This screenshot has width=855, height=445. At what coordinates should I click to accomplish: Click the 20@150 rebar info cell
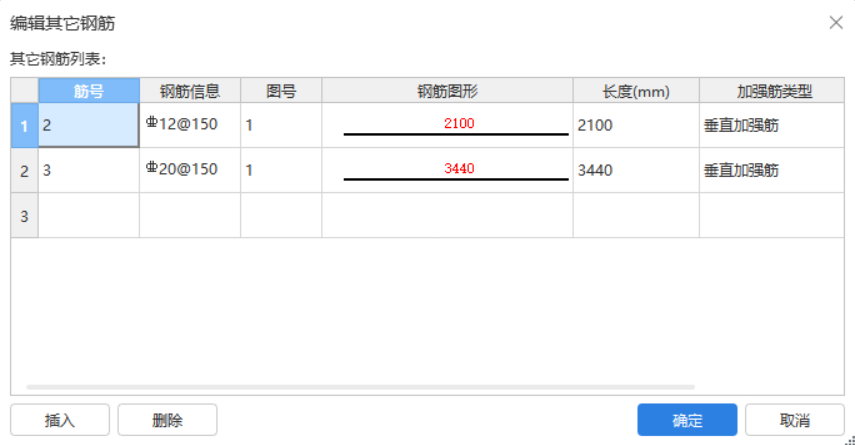[190, 171]
